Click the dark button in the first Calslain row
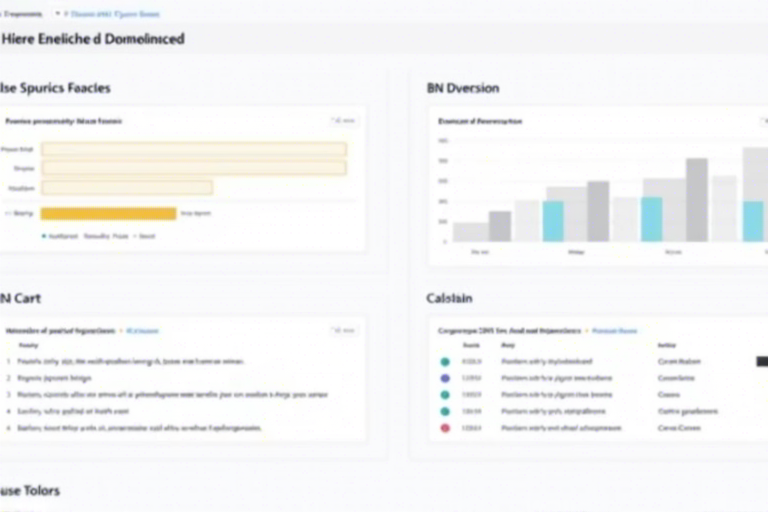 (x=761, y=361)
